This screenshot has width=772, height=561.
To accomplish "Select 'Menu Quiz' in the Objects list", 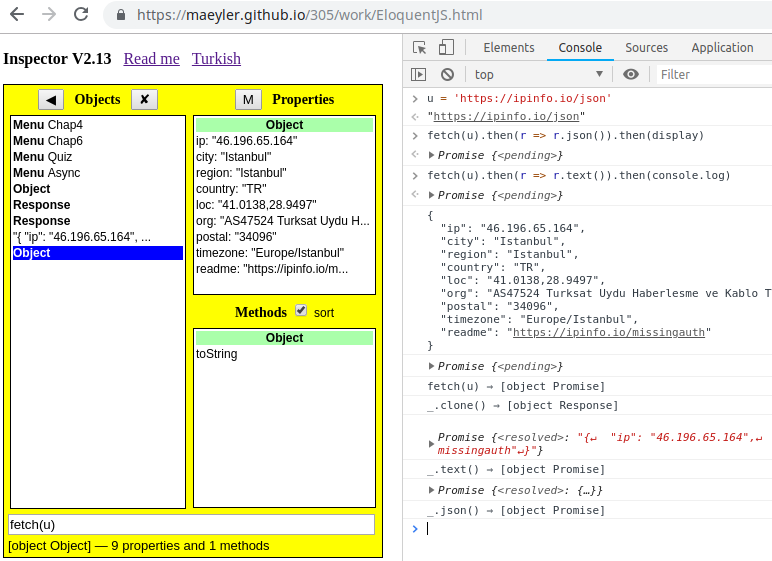I will pyautogui.click(x=97, y=157).
